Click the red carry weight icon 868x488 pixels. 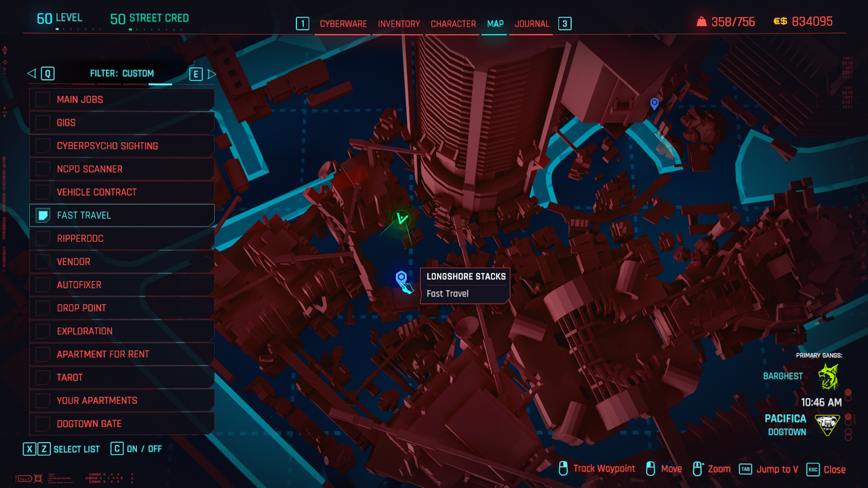(701, 22)
